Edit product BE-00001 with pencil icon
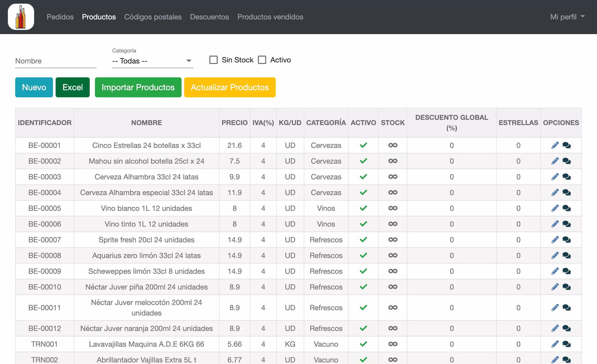The image size is (597, 364). pos(555,145)
